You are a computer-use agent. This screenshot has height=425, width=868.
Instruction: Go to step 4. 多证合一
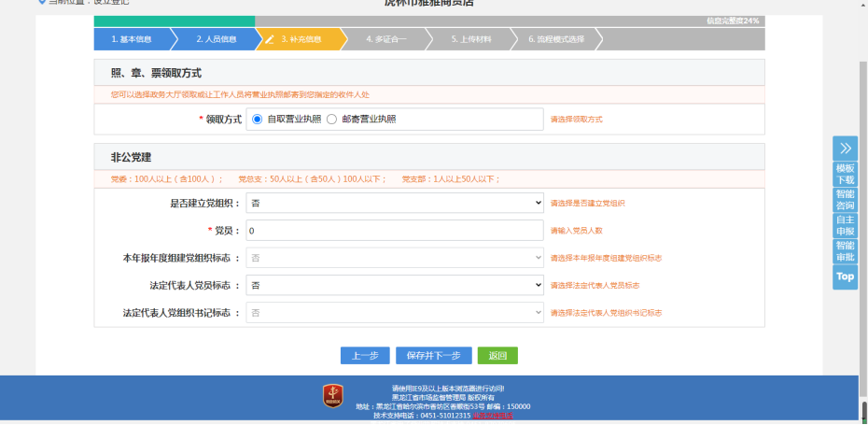[385, 39]
